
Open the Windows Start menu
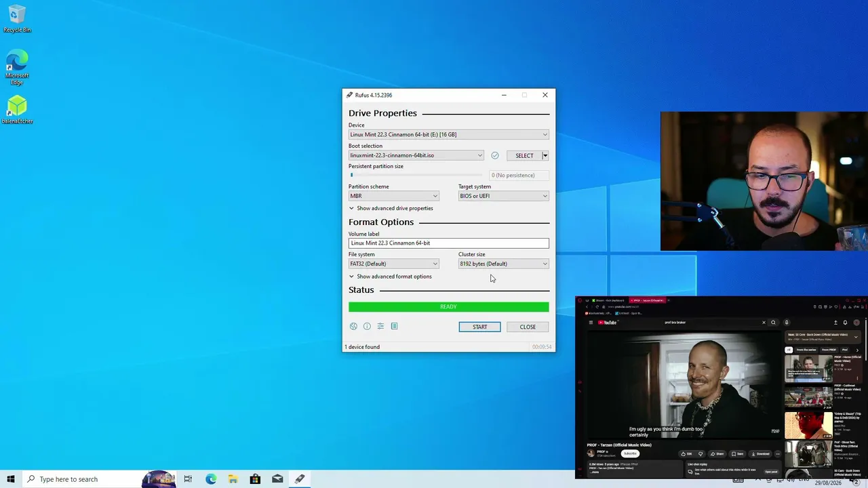pos(11,479)
